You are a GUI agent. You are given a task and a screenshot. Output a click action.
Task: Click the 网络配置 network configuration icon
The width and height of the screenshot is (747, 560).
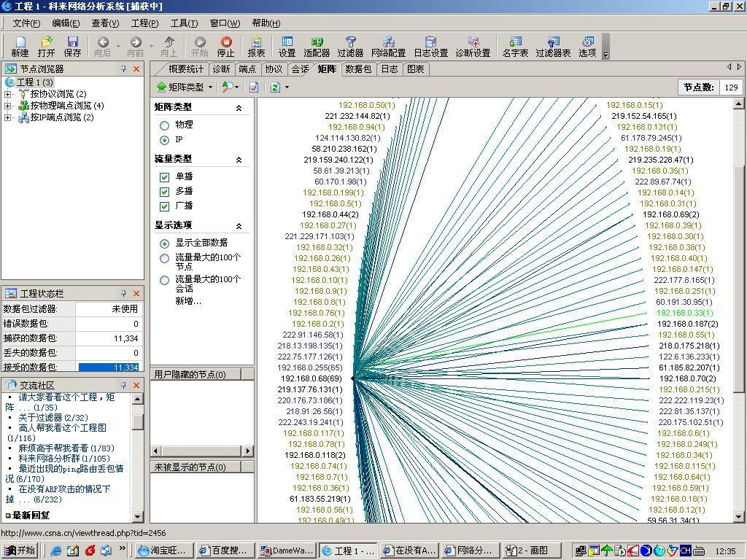[388, 46]
